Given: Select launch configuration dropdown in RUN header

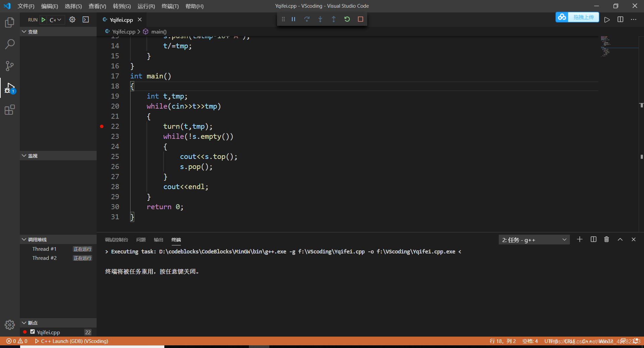Looking at the screenshot, I should [x=56, y=20].
